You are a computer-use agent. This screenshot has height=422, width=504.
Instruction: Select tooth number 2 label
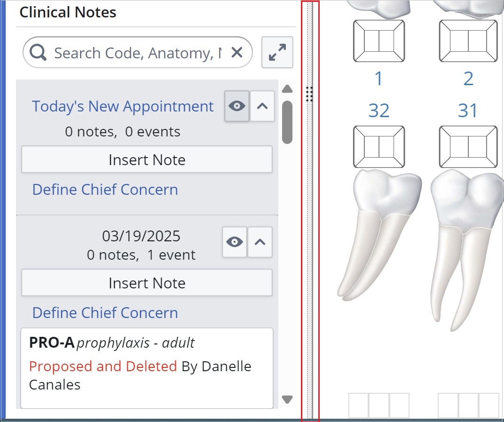click(x=468, y=79)
